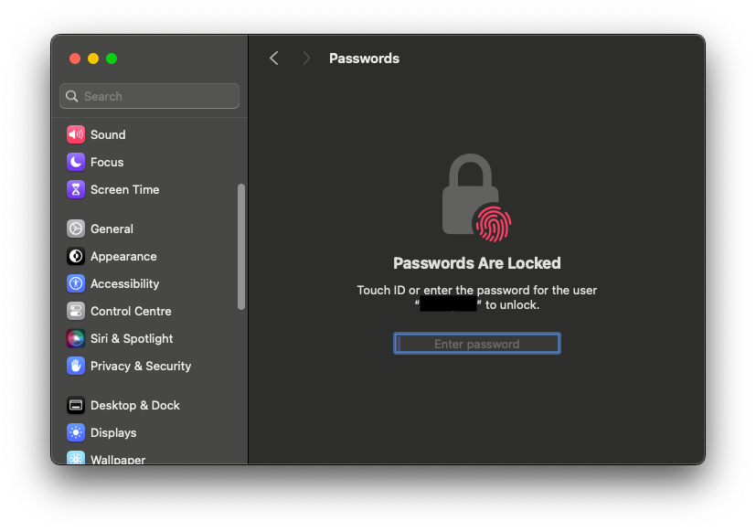Open Privacy & Security hand icon
Screen dimensions: 756x532
coord(76,366)
